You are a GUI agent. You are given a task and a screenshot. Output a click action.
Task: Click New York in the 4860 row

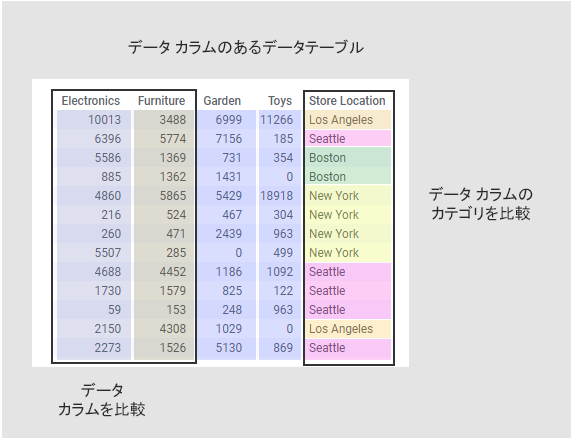[x=334, y=195]
